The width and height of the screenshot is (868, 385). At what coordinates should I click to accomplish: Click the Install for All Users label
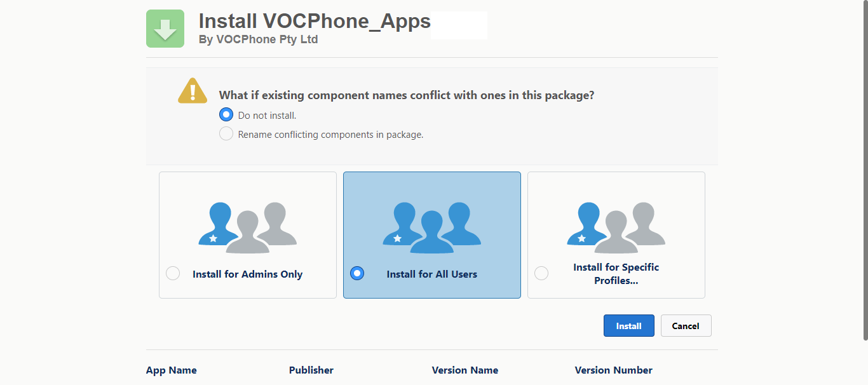(x=431, y=274)
